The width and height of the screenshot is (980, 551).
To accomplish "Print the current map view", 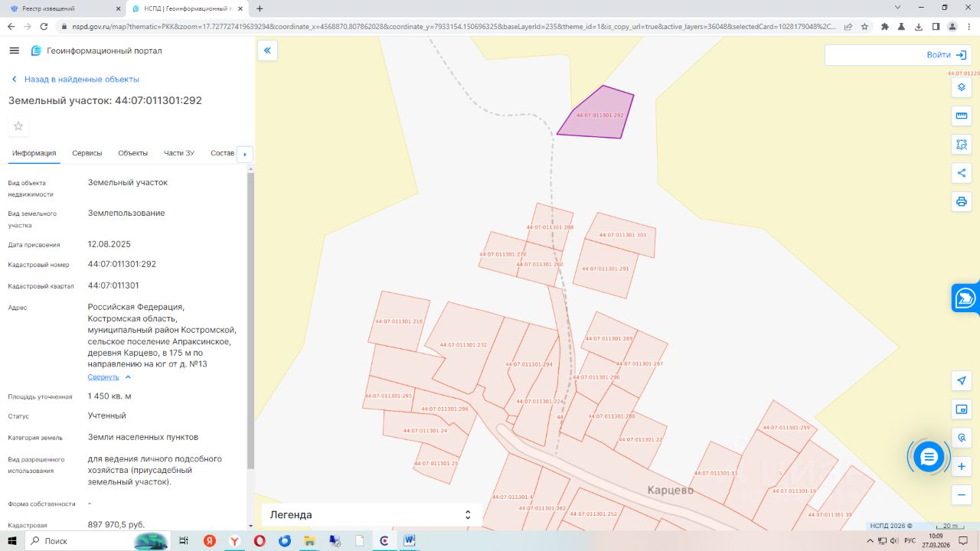I will coord(962,202).
